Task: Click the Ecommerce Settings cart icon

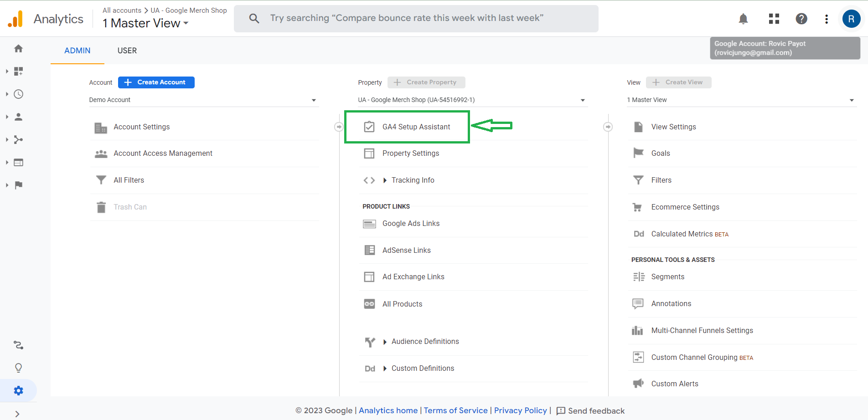Action: click(x=637, y=207)
